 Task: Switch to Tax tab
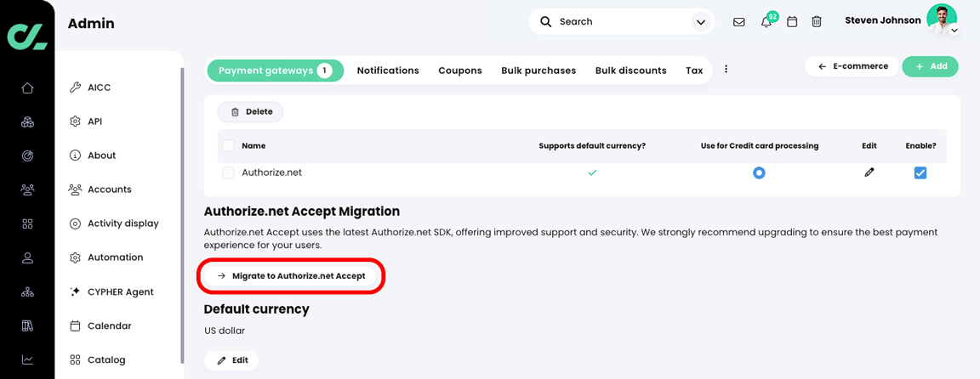click(694, 71)
